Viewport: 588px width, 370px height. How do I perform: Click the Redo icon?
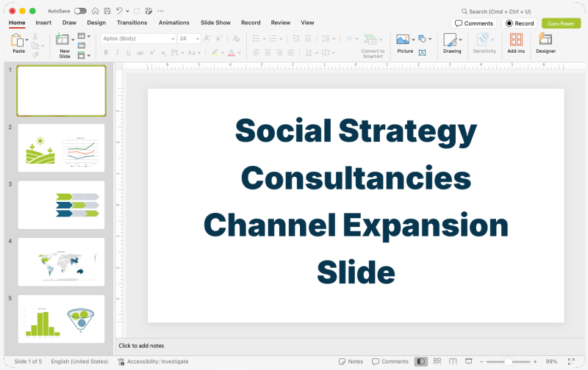pos(137,11)
